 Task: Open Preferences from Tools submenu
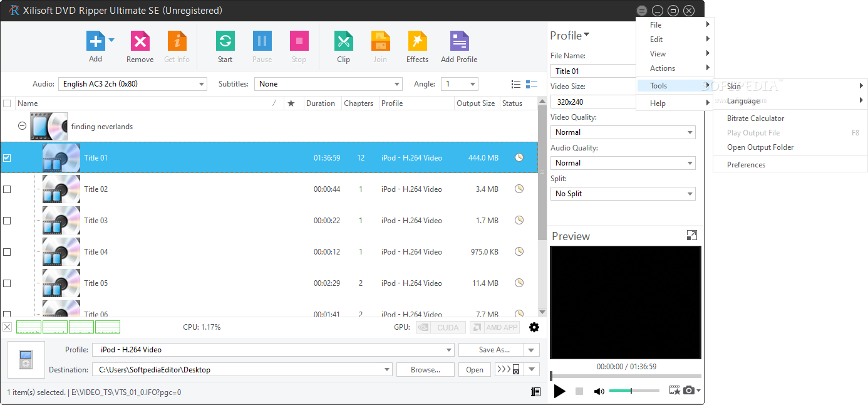click(746, 165)
